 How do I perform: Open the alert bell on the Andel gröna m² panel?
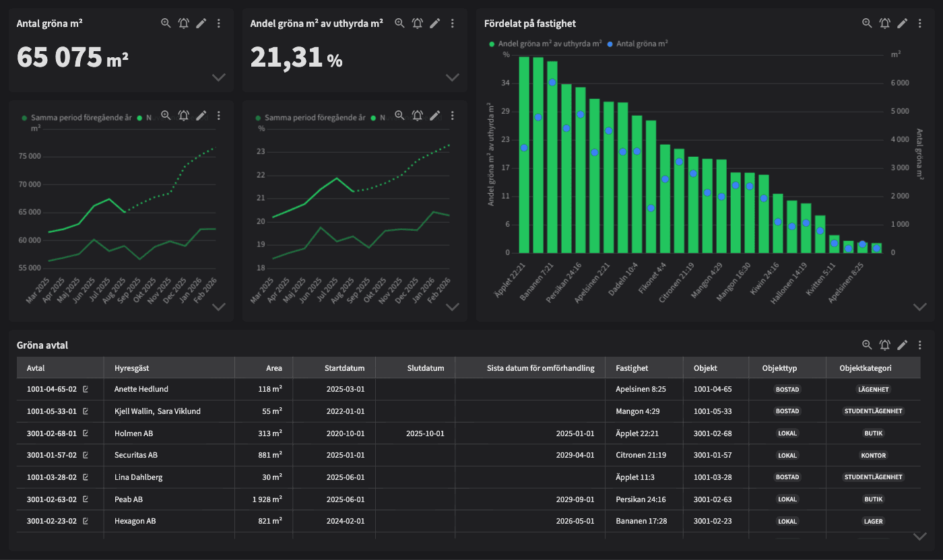click(417, 22)
